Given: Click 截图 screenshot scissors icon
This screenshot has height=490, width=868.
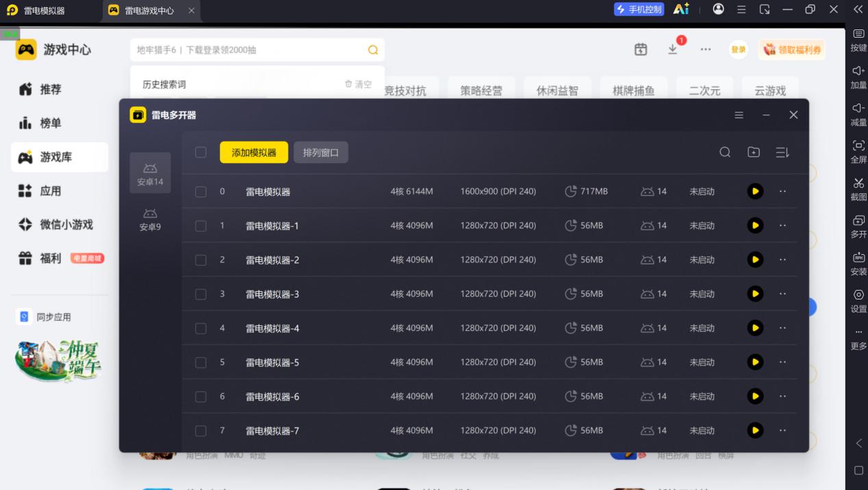Looking at the screenshot, I should (x=858, y=189).
